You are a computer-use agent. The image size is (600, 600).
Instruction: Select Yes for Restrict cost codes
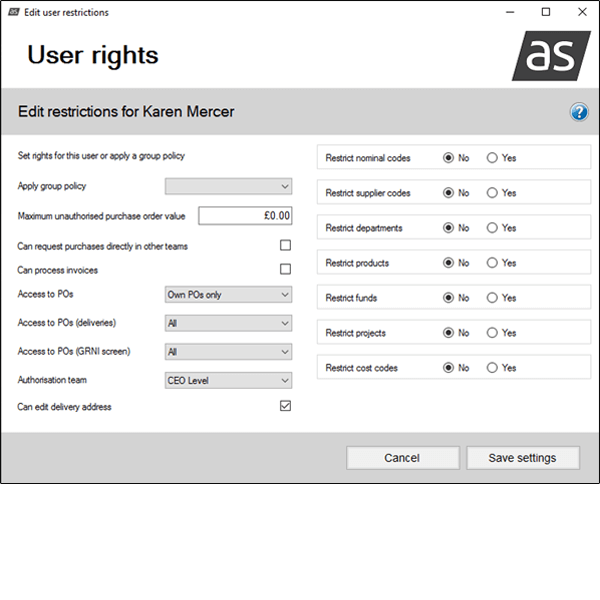pyautogui.click(x=492, y=368)
